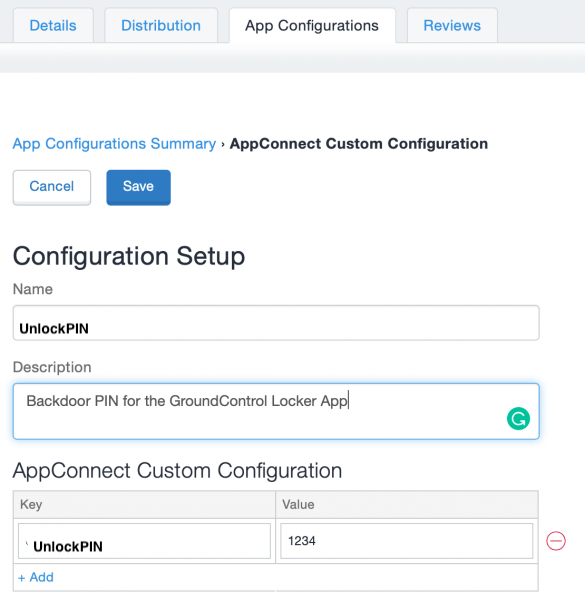Image resolution: width=585 pixels, height=600 pixels.
Task: Click the bold AppConnect Custom Configuration breadcrumb
Action: click(x=358, y=144)
